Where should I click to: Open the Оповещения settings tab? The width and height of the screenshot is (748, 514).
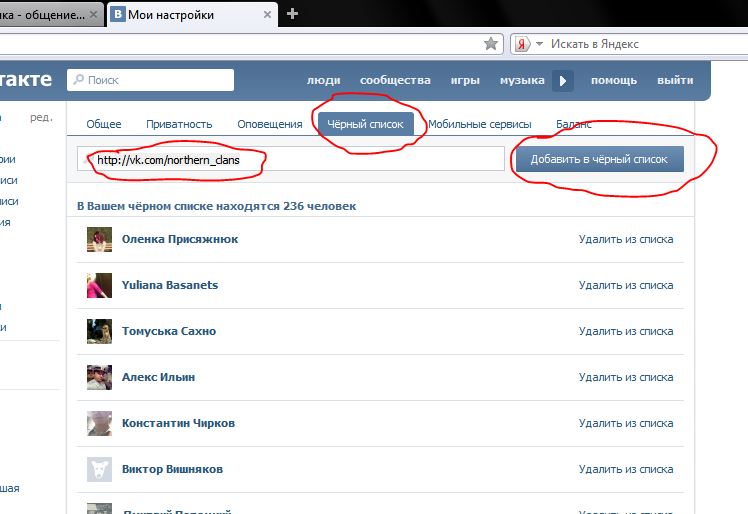270,124
